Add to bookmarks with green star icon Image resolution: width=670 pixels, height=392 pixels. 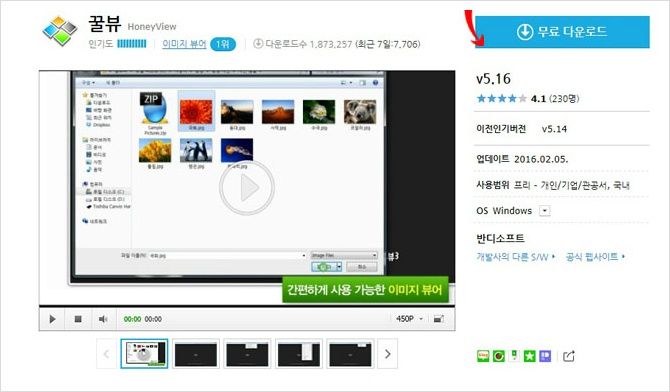click(x=530, y=356)
